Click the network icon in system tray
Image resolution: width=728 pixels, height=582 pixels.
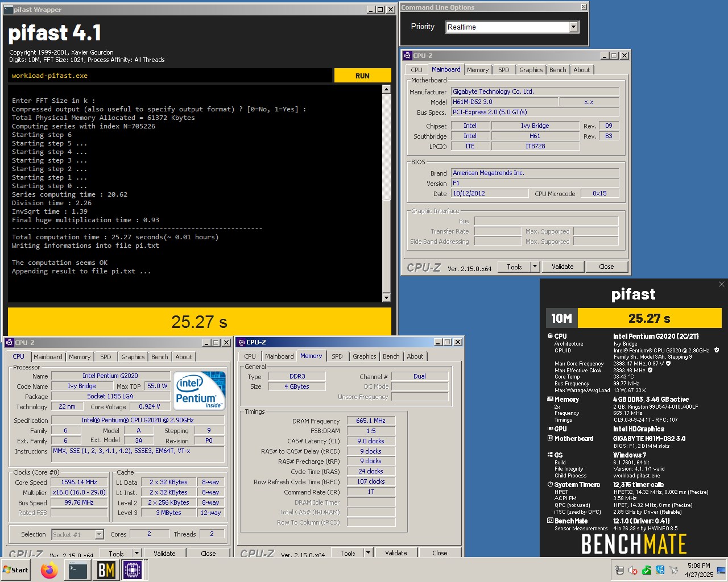[x=619, y=570]
